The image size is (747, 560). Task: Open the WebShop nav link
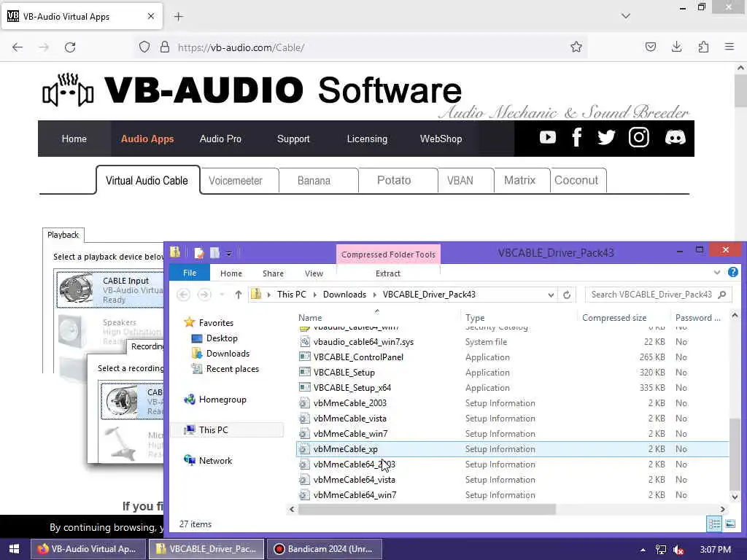click(x=441, y=139)
